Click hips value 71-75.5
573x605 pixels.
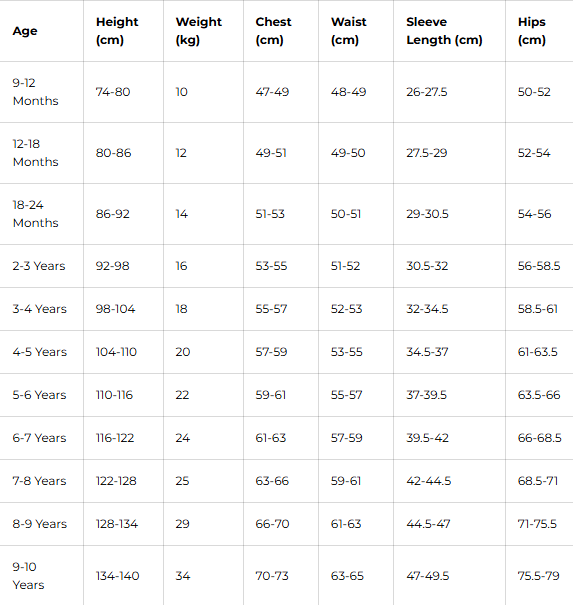(537, 524)
